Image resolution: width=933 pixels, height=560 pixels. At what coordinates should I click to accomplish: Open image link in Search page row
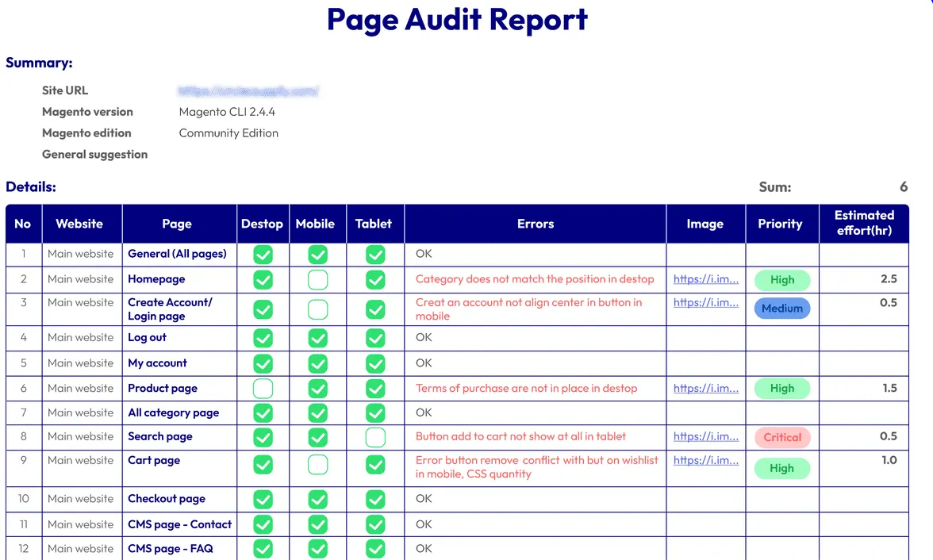point(706,436)
